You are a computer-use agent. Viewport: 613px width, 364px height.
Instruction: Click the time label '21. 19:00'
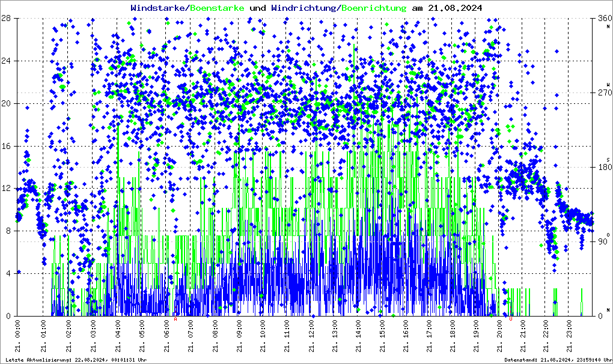(476, 336)
